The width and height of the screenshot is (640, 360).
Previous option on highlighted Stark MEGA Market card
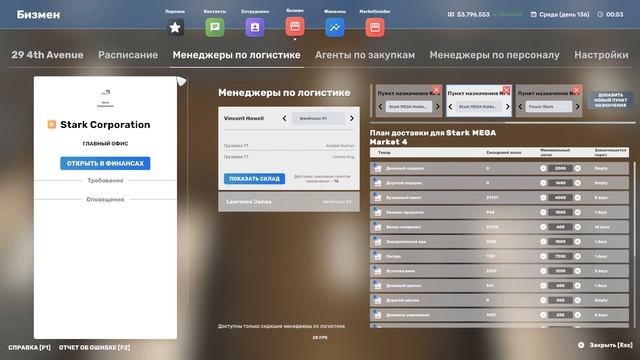pyautogui.click(x=450, y=107)
